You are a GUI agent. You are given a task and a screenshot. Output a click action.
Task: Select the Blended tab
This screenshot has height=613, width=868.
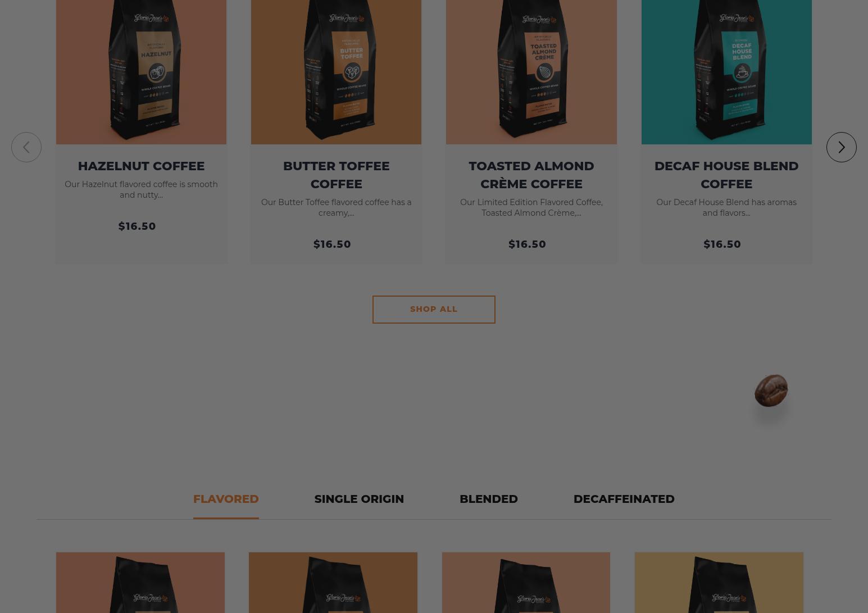(x=489, y=499)
